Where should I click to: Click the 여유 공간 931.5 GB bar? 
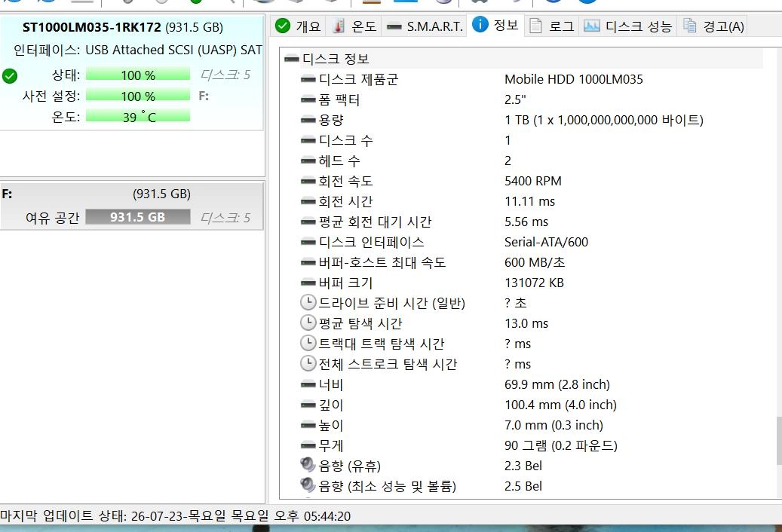[x=138, y=217]
